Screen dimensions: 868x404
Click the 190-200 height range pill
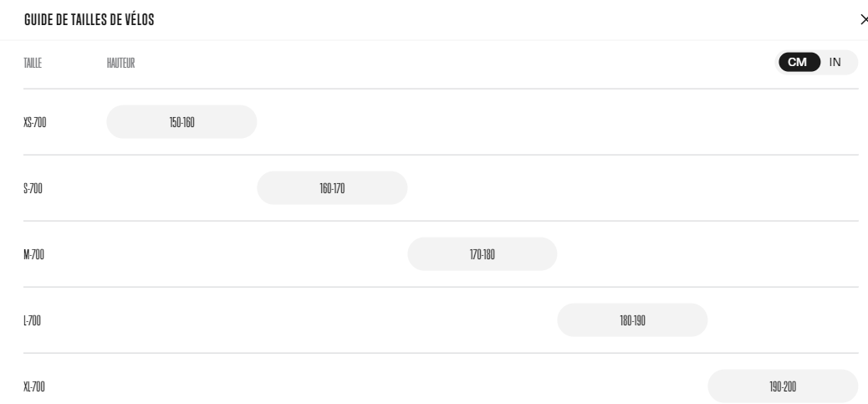click(x=783, y=386)
